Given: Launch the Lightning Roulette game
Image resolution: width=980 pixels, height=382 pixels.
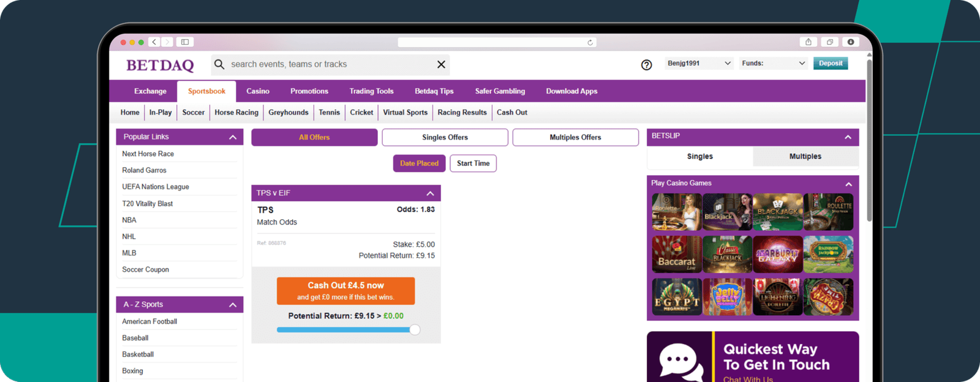Looking at the screenshot, I should point(778,296).
